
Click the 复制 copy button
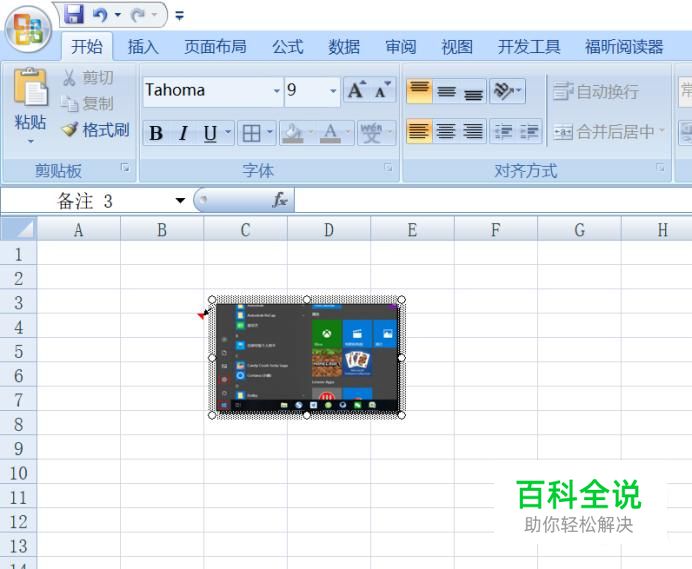(87, 103)
